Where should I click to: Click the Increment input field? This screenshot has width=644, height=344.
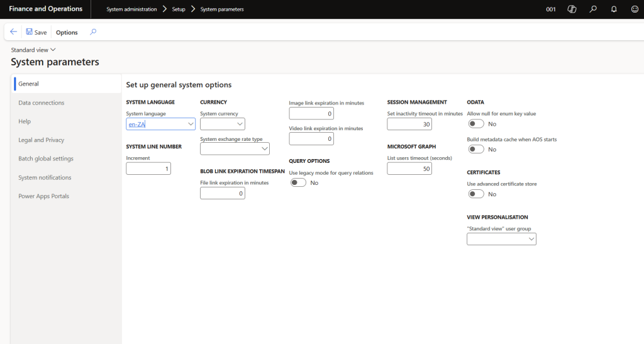[x=148, y=169]
